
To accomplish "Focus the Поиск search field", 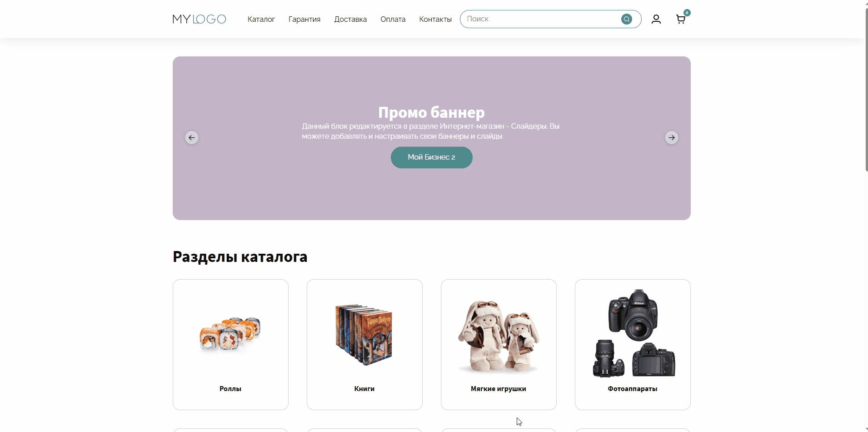I will [x=541, y=19].
